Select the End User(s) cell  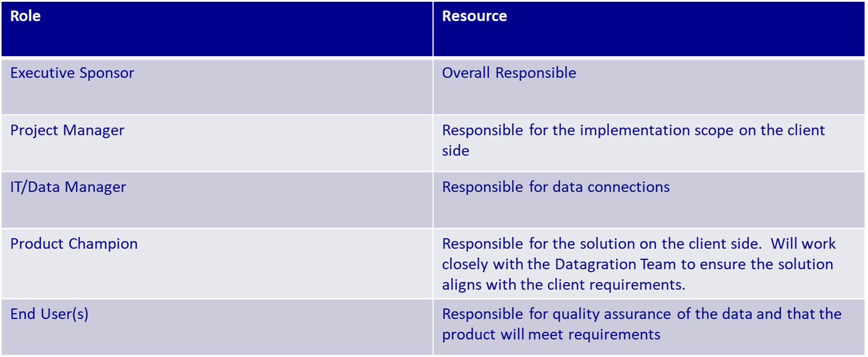tap(217, 327)
